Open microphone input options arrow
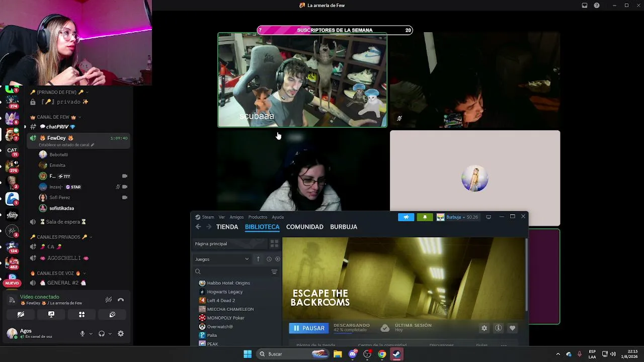This screenshot has height=362, width=644. point(91,334)
